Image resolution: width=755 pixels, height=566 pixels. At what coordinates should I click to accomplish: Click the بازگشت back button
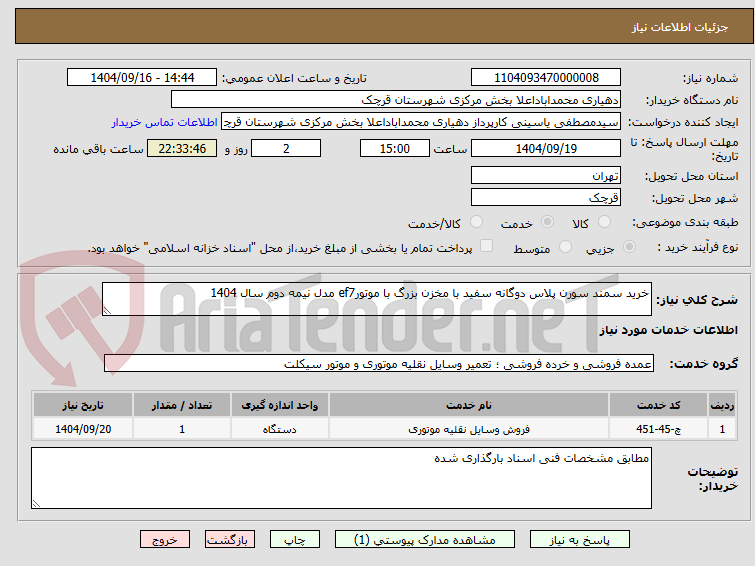(229, 540)
